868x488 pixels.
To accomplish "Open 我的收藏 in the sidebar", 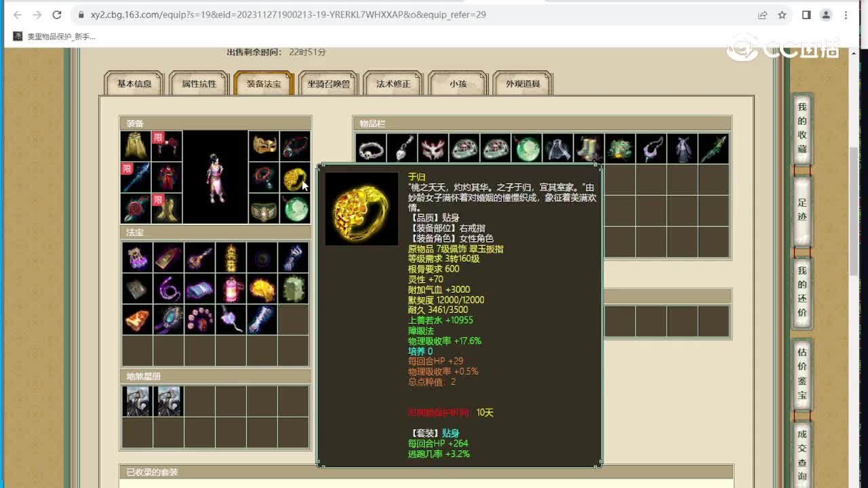I will point(802,128).
